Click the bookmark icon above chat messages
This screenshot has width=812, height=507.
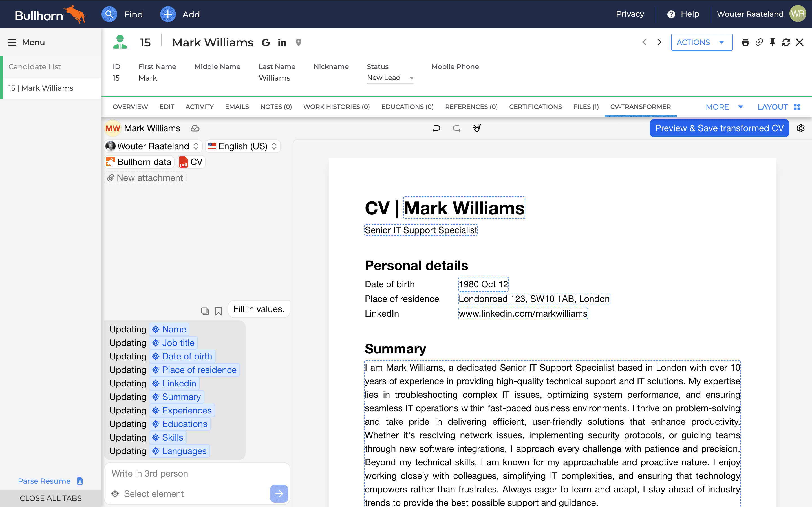click(x=219, y=311)
